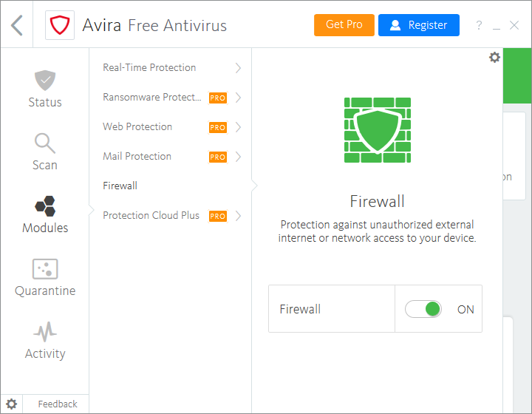Click the Avira shield logo
The width and height of the screenshot is (532, 414).
58,25
